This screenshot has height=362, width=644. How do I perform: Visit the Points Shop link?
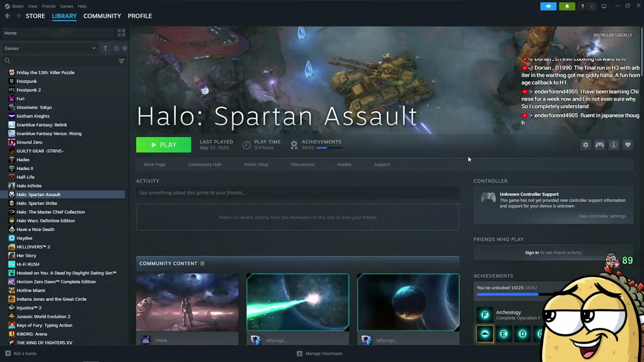click(256, 164)
